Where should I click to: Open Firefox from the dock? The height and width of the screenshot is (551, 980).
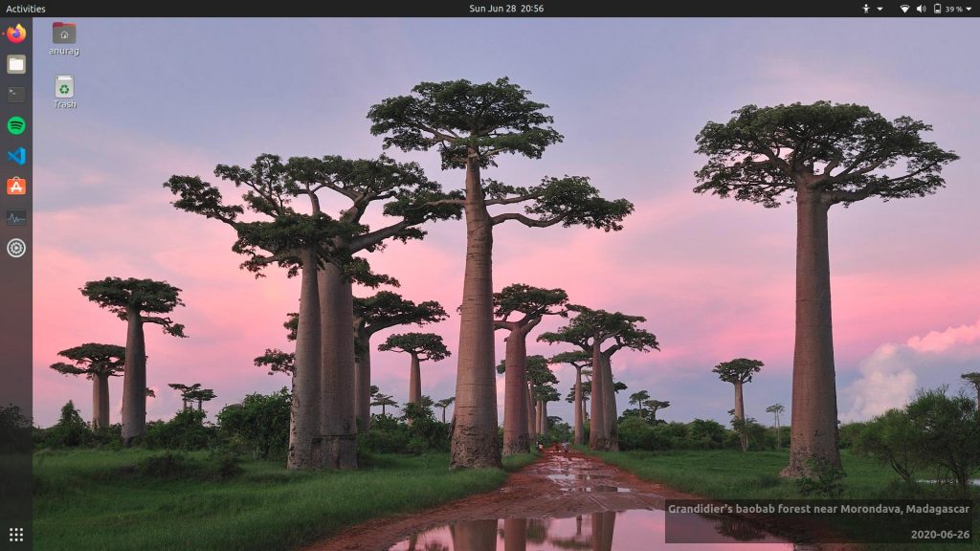click(x=16, y=33)
